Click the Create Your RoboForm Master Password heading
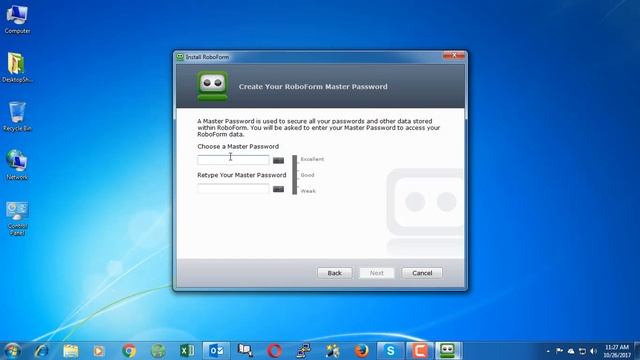The width and height of the screenshot is (640, 360). pyautogui.click(x=313, y=87)
